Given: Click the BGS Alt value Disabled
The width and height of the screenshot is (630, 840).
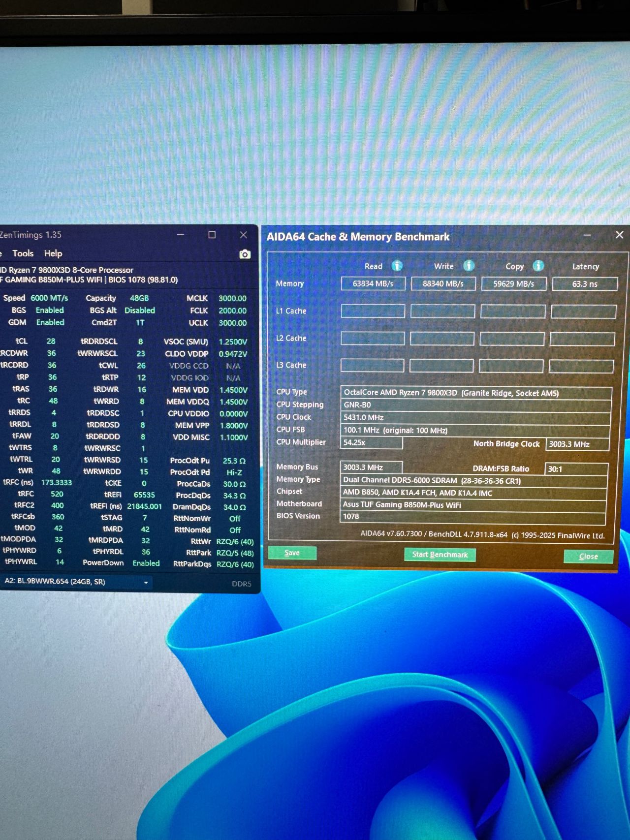Looking at the screenshot, I should pos(140,311).
